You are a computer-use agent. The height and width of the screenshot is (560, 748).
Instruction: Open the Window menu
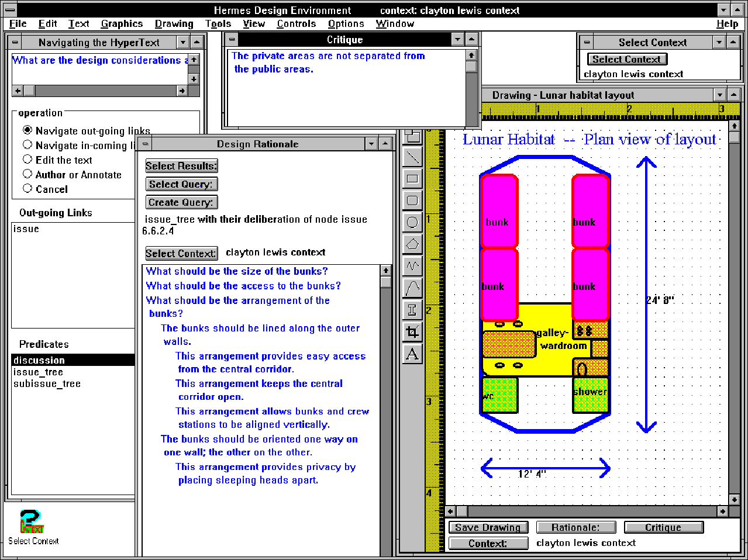point(395,23)
